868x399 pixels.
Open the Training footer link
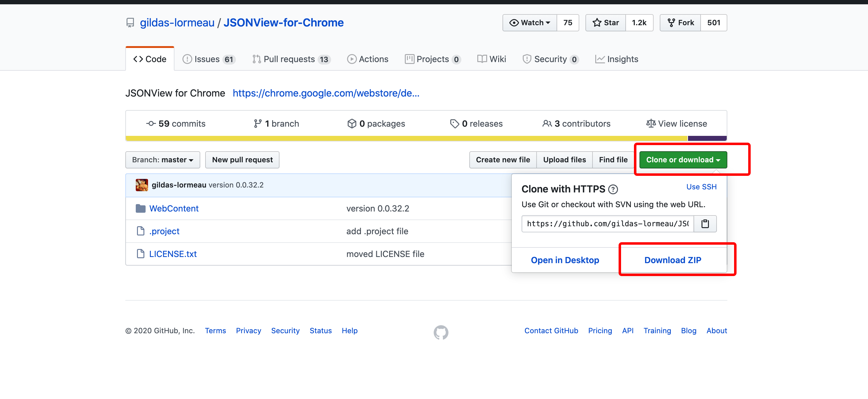coord(657,330)
